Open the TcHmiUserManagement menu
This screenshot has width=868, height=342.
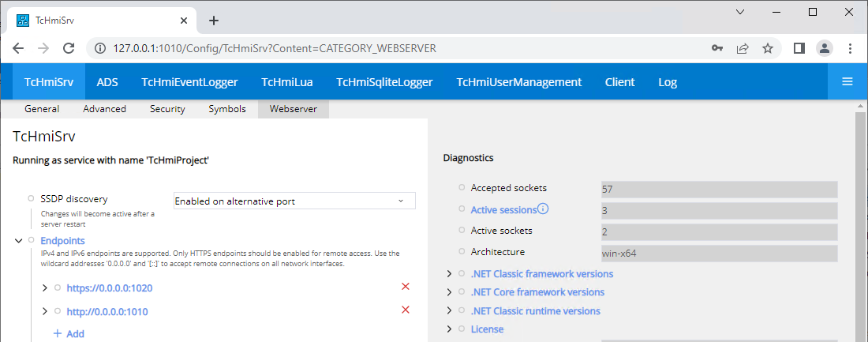(x=518, y=82)
